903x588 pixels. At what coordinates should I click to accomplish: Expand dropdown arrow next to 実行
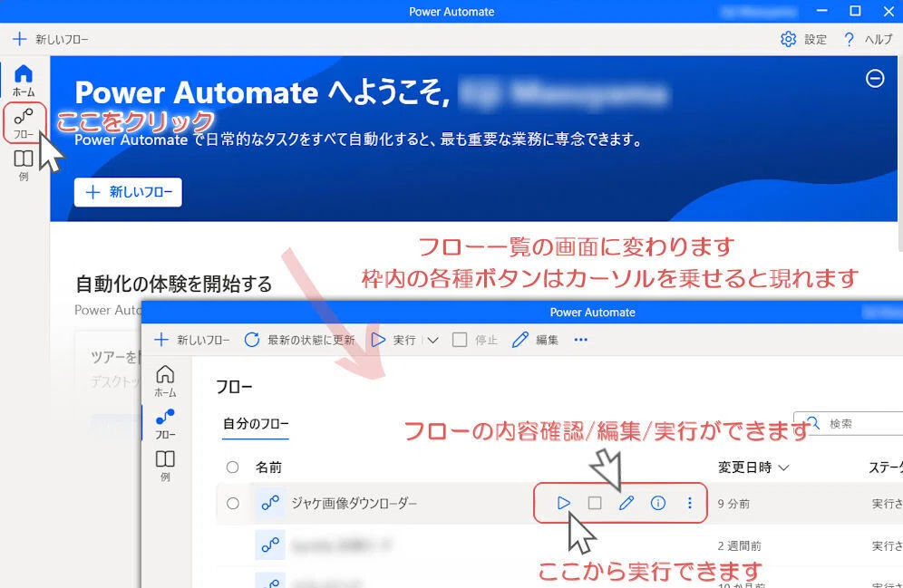pos(433,341)
